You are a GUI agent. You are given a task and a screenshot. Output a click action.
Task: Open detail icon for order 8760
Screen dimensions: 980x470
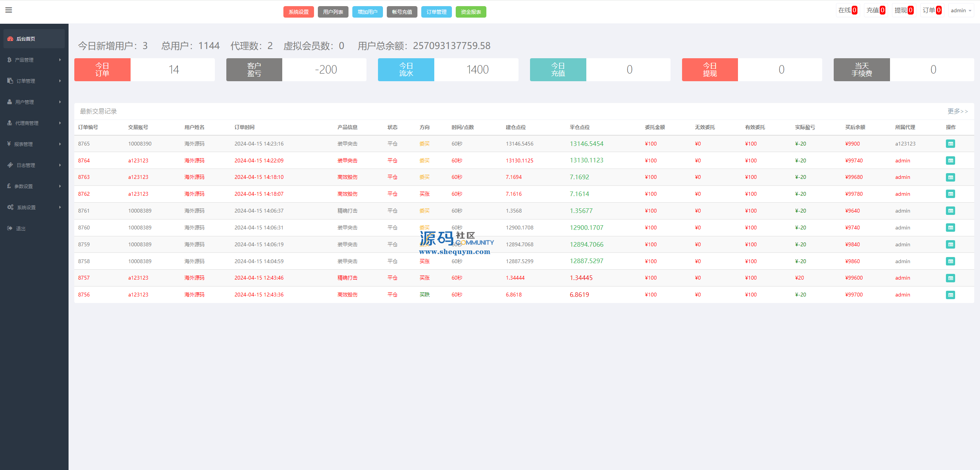click(950, 228)
